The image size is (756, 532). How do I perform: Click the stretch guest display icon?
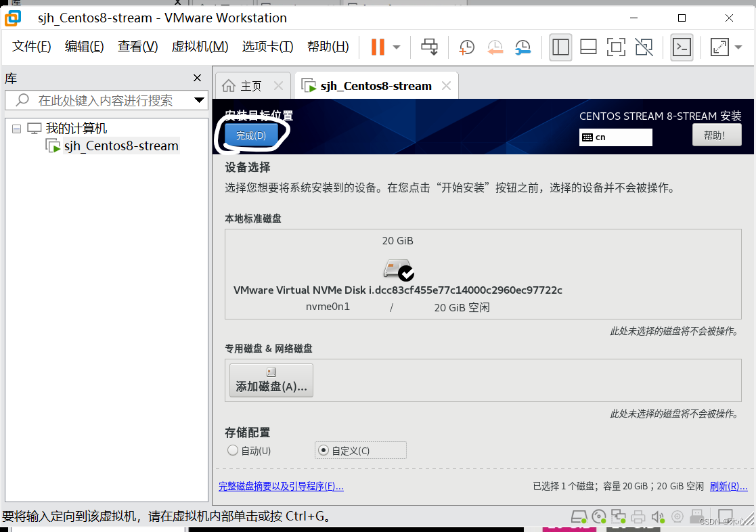pyautogui.click(x=719, y=47)
